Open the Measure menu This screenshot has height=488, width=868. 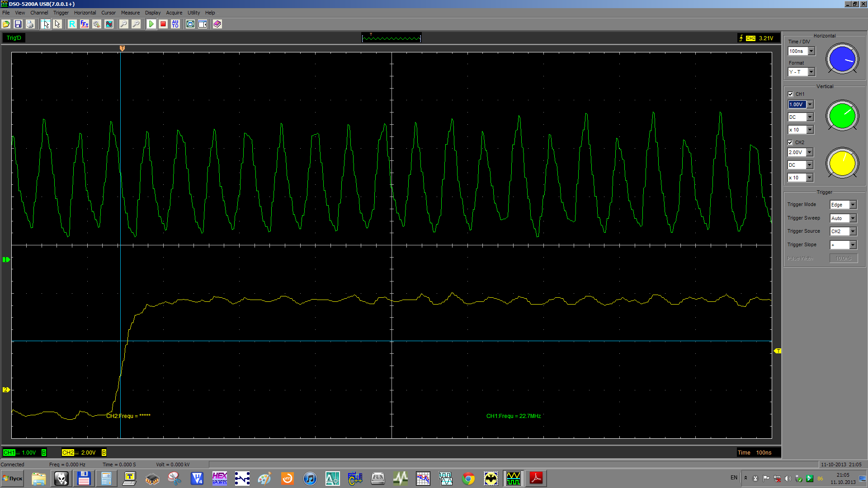[130, 13]
